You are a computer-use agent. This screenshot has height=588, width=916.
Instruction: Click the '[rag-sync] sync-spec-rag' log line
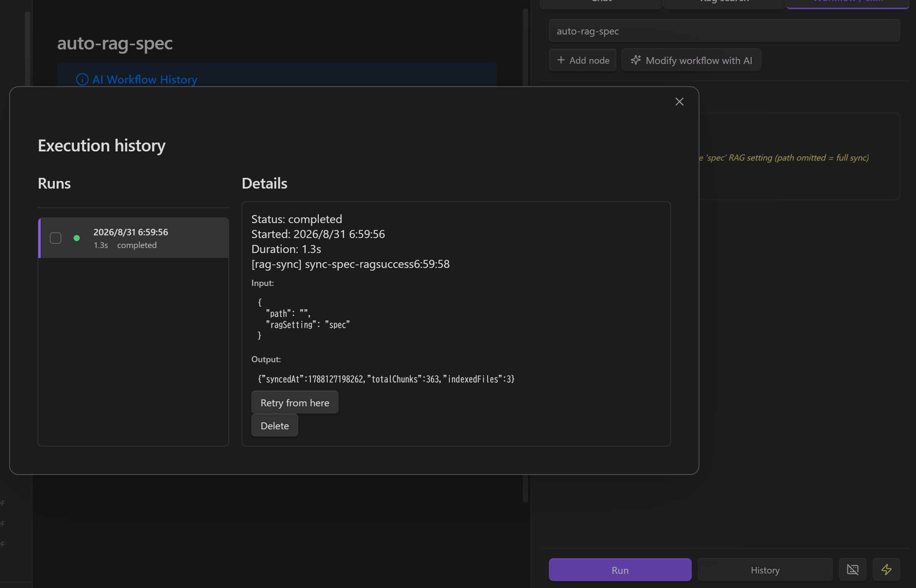350,264
